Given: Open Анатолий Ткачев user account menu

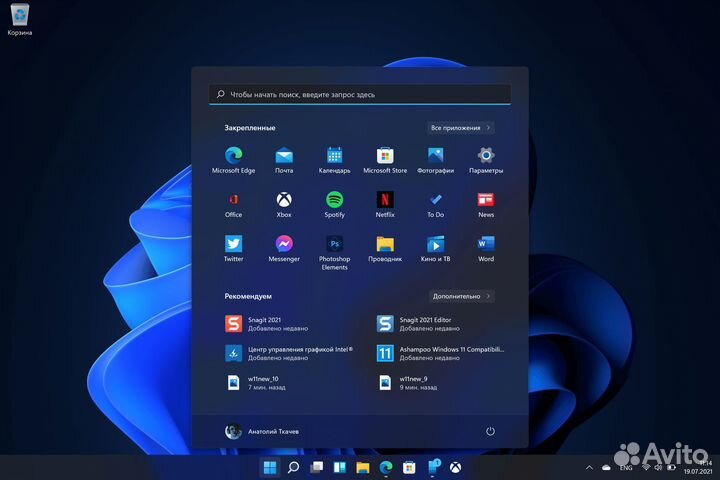Looking at the screenshot, I should coord(262,431).
